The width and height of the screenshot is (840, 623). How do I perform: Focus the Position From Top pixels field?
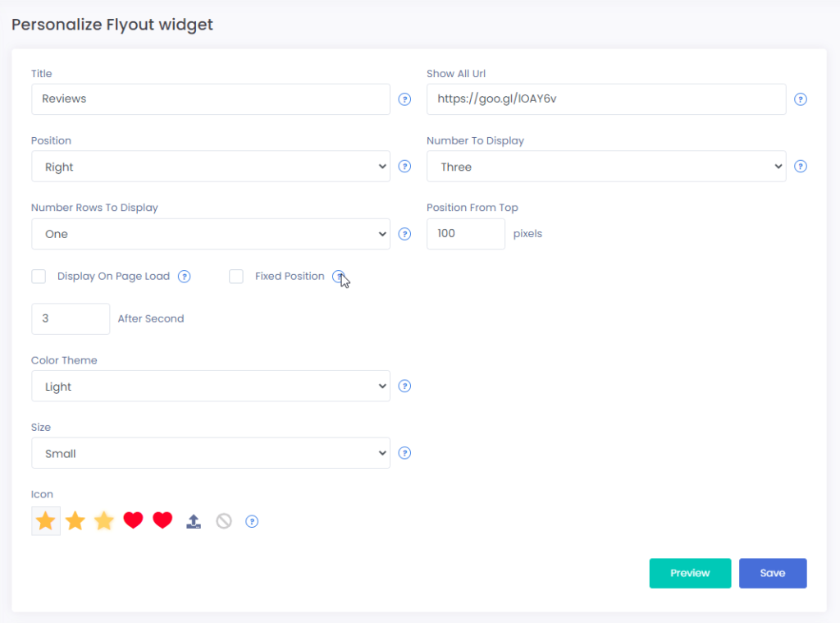click(x=465, y=234)
